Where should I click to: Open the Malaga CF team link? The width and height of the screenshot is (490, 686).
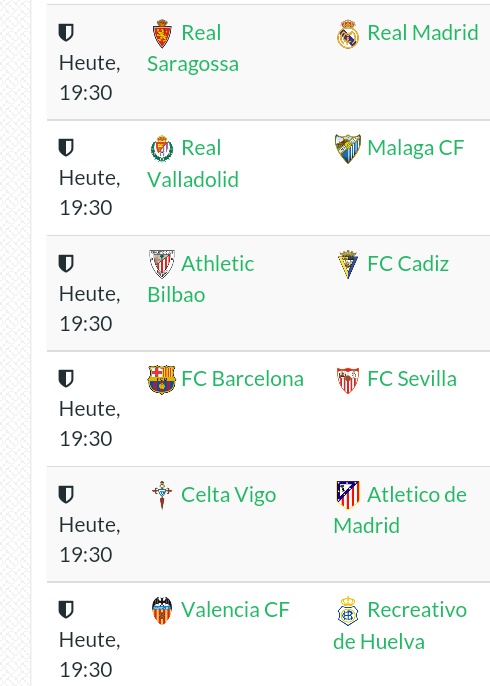416,148
